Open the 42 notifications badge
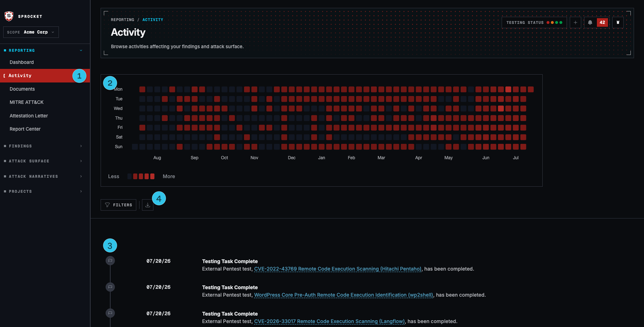This screenshot has height=327, width=644. coord(602,22)
